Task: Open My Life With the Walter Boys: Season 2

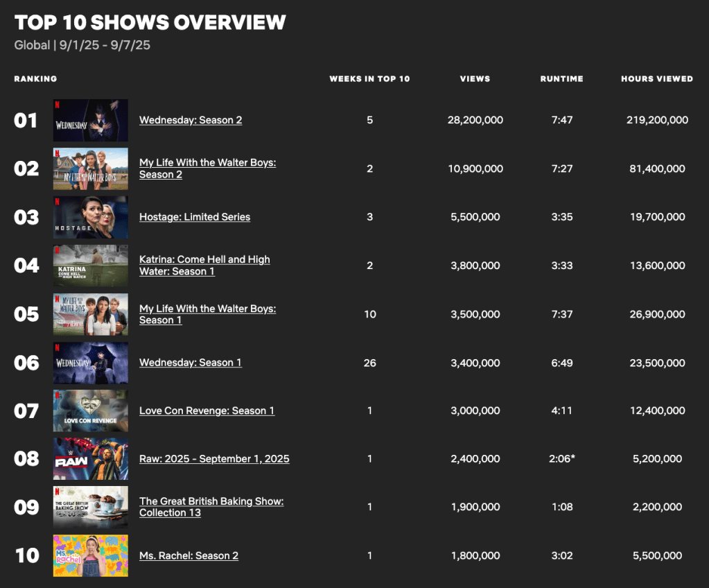Action: (207, 168)
